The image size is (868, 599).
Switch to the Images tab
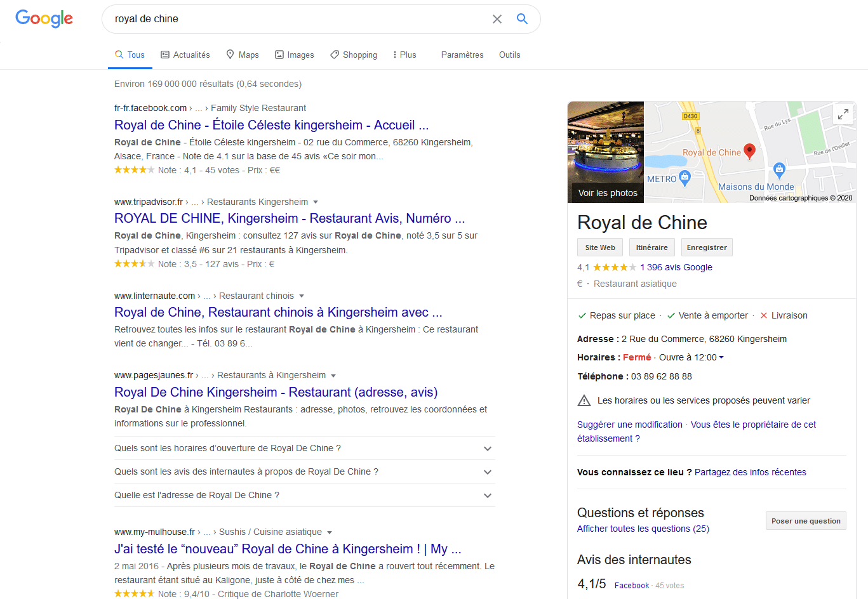point(295,55)
